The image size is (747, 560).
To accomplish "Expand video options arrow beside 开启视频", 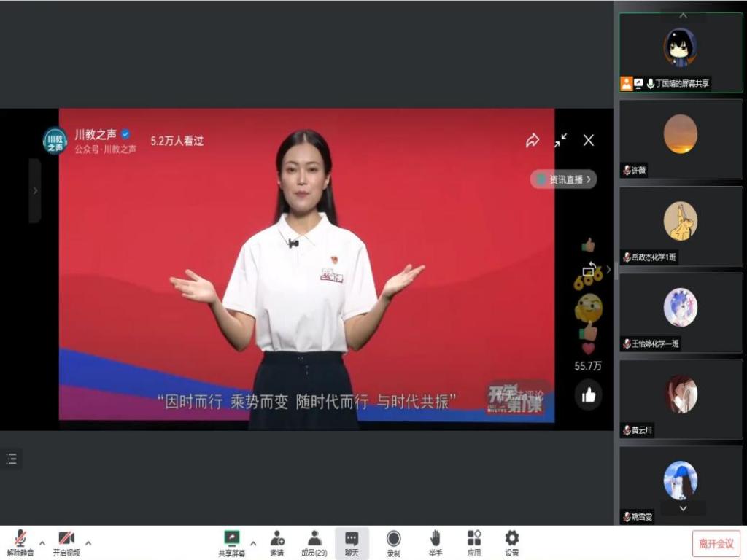I will [88, 542].
